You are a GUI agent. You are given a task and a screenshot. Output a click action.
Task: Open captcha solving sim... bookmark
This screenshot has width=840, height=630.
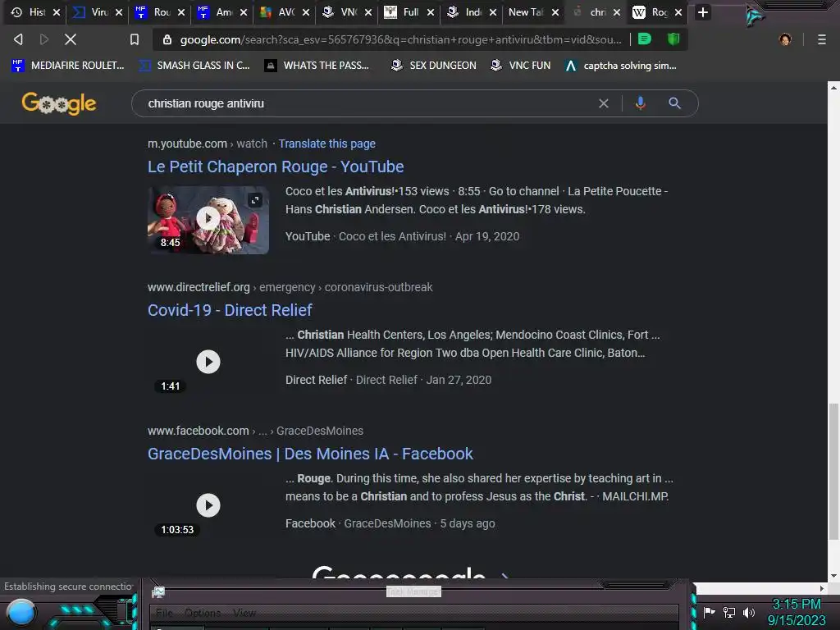pos(621,66)
